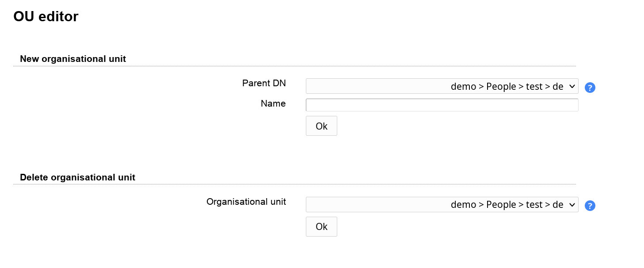
Task: Click the "OU editor" page heading
Action: point(46,17)
